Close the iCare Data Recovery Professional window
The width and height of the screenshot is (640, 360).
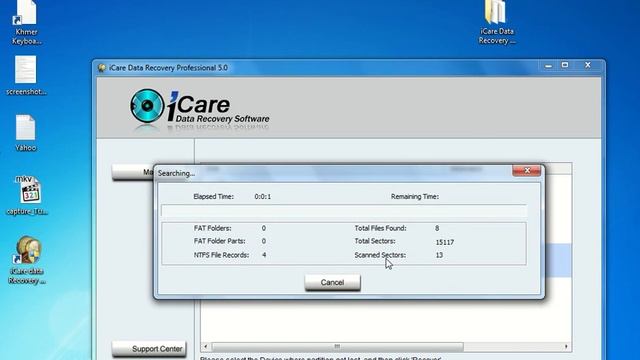tap(588, 65)
